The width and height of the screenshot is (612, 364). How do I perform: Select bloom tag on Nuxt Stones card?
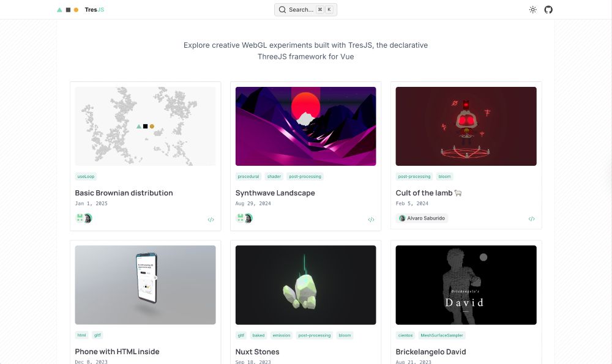coord(345,335)
